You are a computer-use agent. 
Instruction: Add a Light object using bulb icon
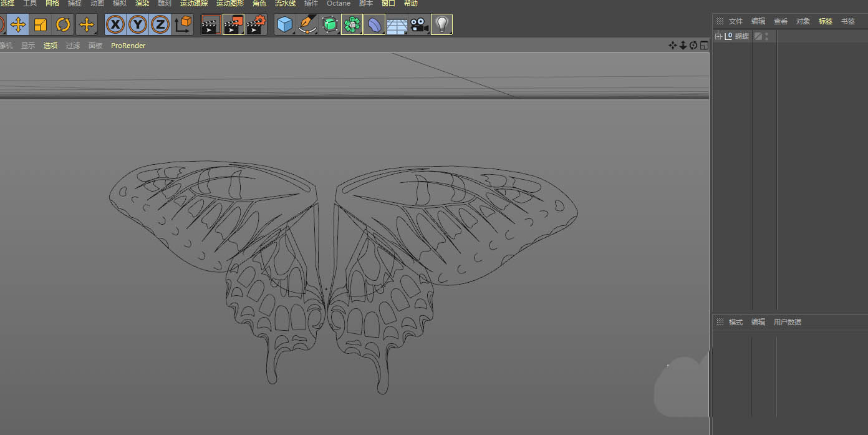coord(441,25)
